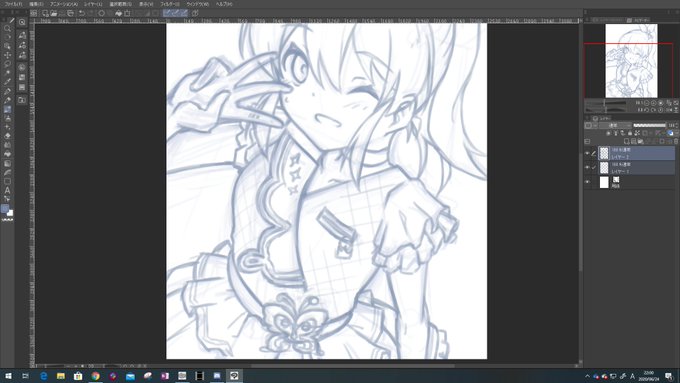The image size is (680, 383).
Task: Hide the paper layer with its eye icon
Action: [587, 182]
